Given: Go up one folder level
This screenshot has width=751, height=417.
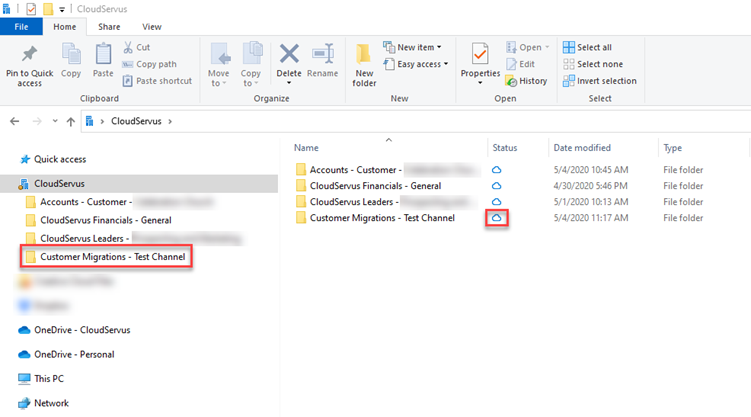Looking at the screenshot, I should (71, 122).
